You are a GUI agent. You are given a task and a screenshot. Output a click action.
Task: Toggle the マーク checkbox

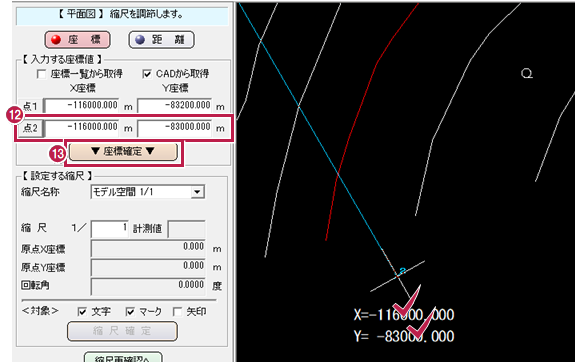(x=130, y=312)
